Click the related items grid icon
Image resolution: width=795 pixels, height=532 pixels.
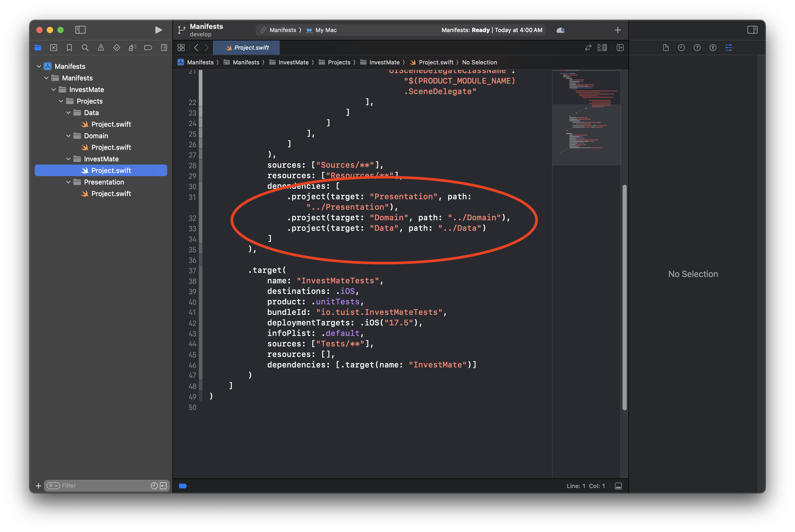pyautogui.click(x=181, y=48)
